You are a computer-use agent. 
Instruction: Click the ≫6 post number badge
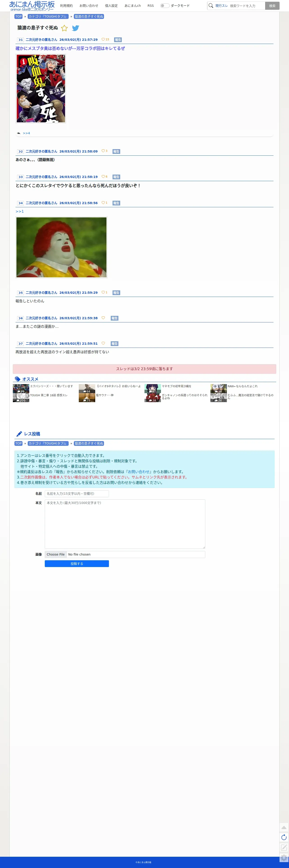20,318
